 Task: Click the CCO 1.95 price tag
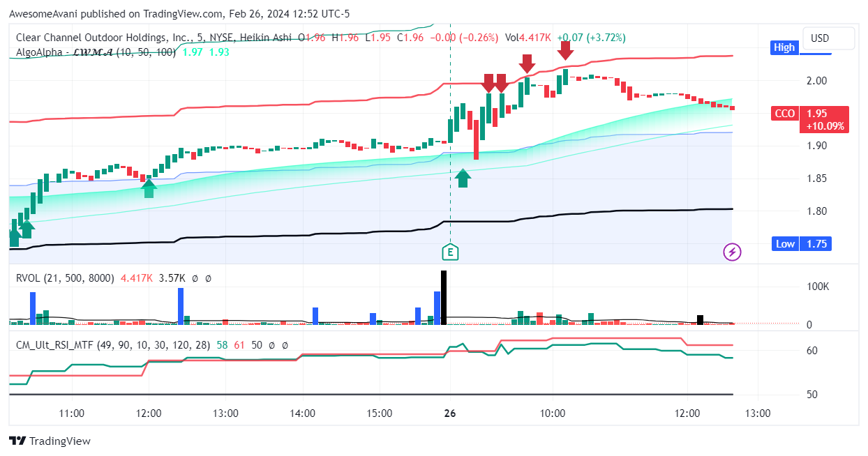809,119
